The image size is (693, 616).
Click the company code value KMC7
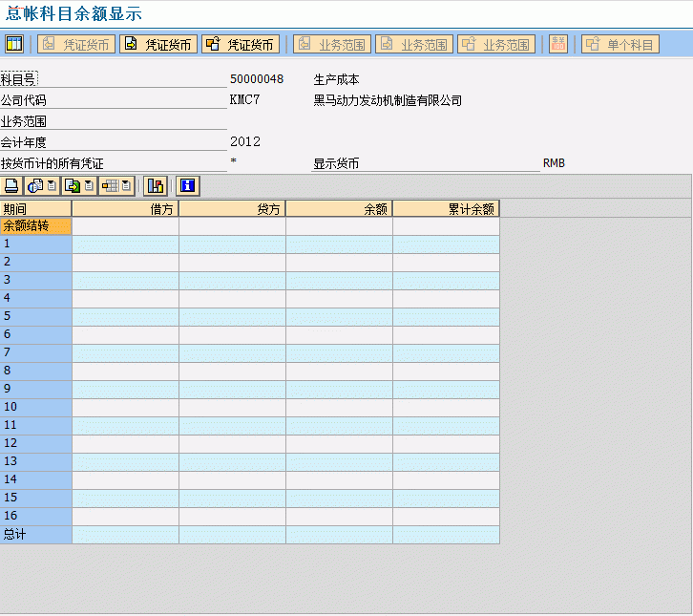click(x=244, y=100)
